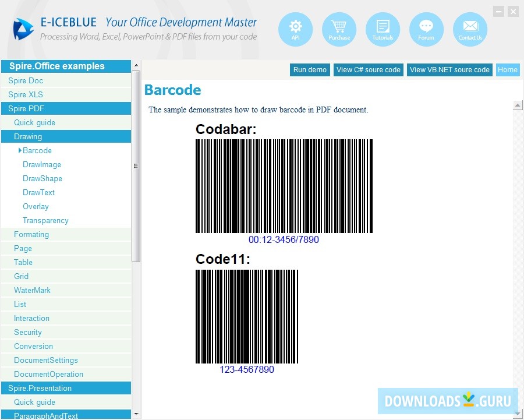This screenshot has height=420, width=524.
Task: Select the Transparency example
Action: point(45,221)
